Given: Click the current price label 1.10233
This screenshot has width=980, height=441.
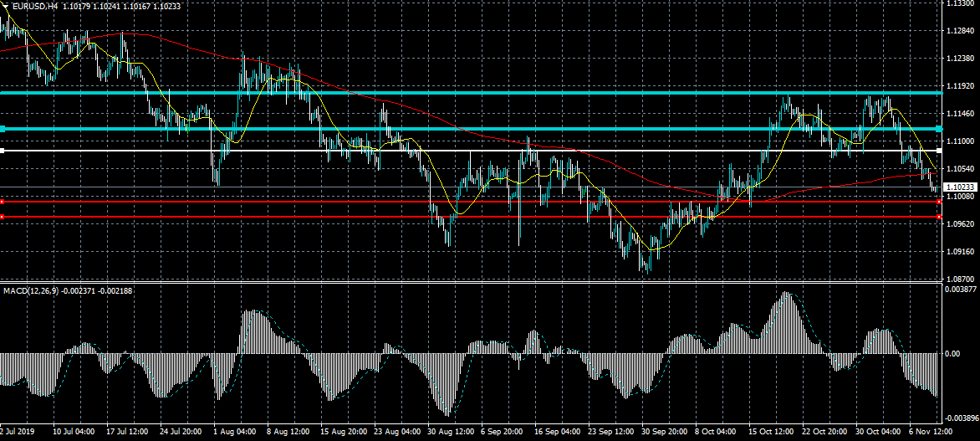Looking at the screenshot, I should pos(960,188).
